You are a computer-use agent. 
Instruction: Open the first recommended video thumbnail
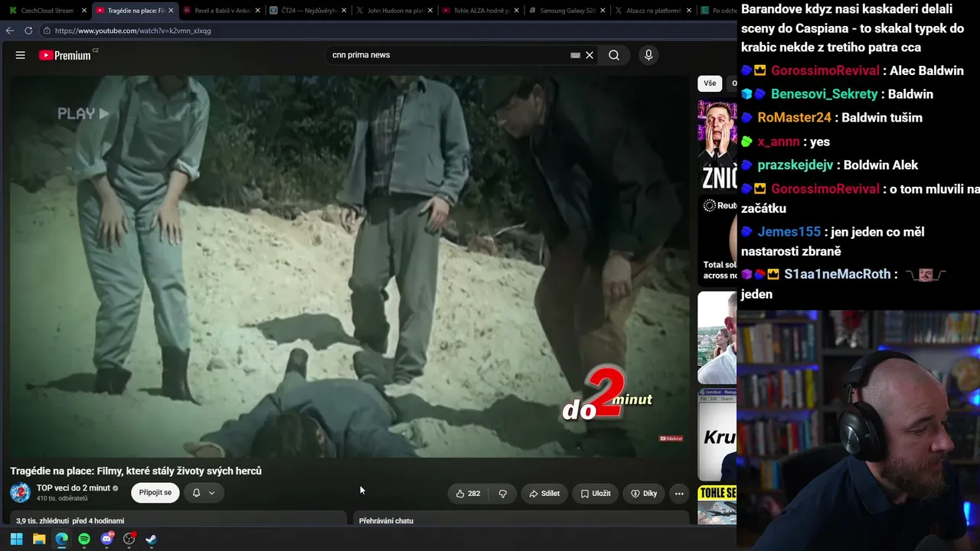pos(717,145)
